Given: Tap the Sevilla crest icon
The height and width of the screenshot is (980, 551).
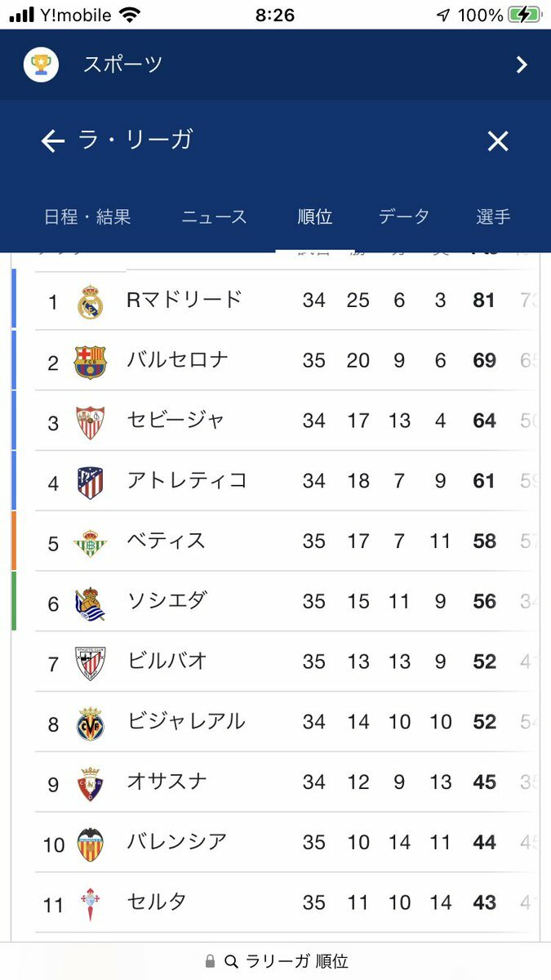Looking at the screenshot, I should (91, 421).
